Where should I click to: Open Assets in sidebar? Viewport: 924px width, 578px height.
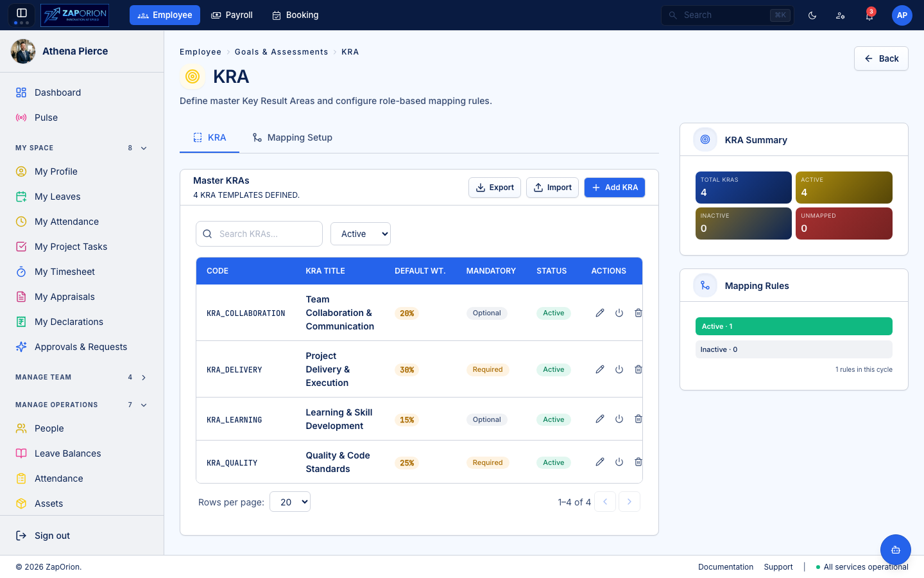tap(82, 504)
